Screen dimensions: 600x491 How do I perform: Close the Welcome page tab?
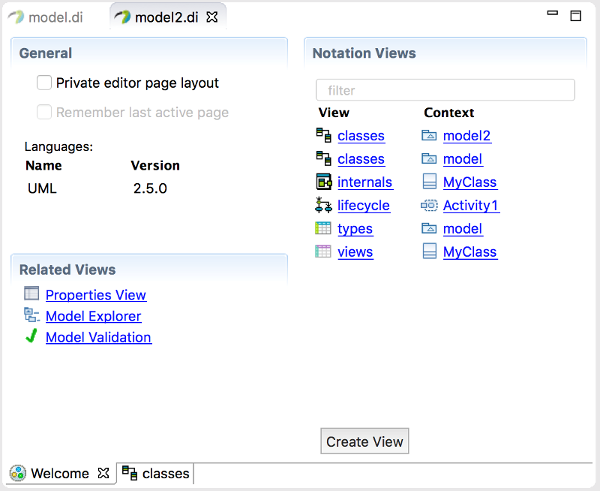[x=103, y=473]
